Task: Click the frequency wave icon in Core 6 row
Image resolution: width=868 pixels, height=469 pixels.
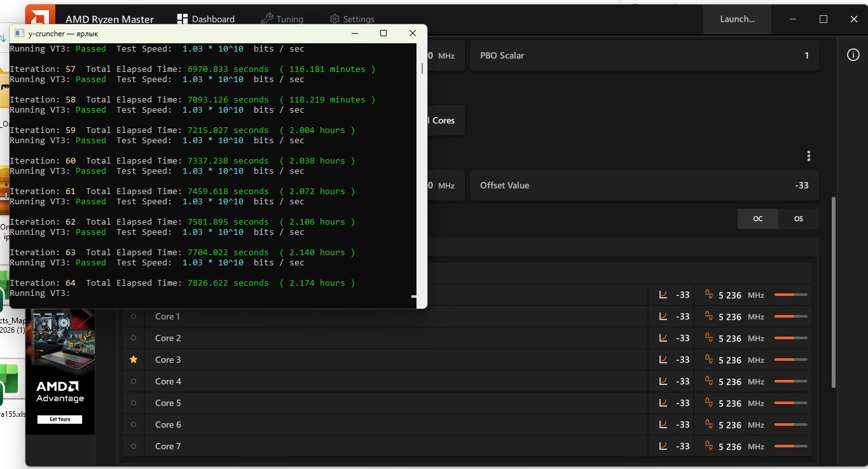Action: point(708,424)
